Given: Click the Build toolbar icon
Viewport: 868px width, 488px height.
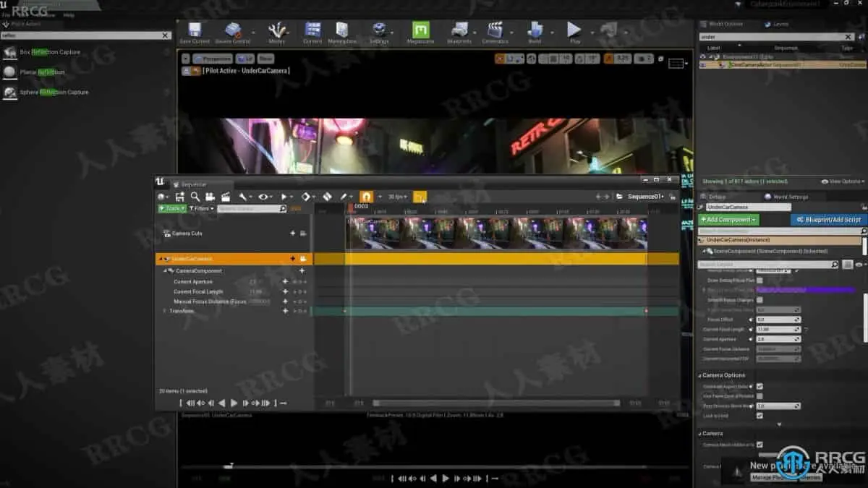Looking at the screenshot, I should click(x=535, y=33).
